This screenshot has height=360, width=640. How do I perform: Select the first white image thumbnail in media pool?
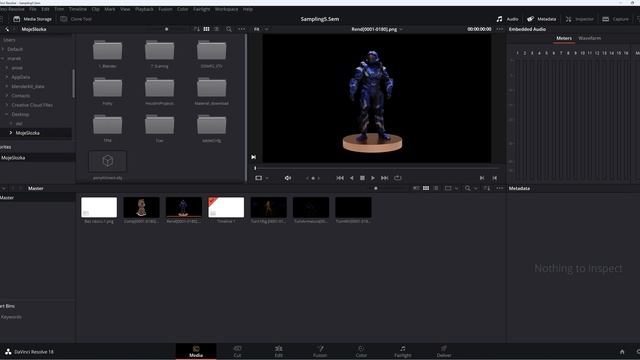coord(99,207)
